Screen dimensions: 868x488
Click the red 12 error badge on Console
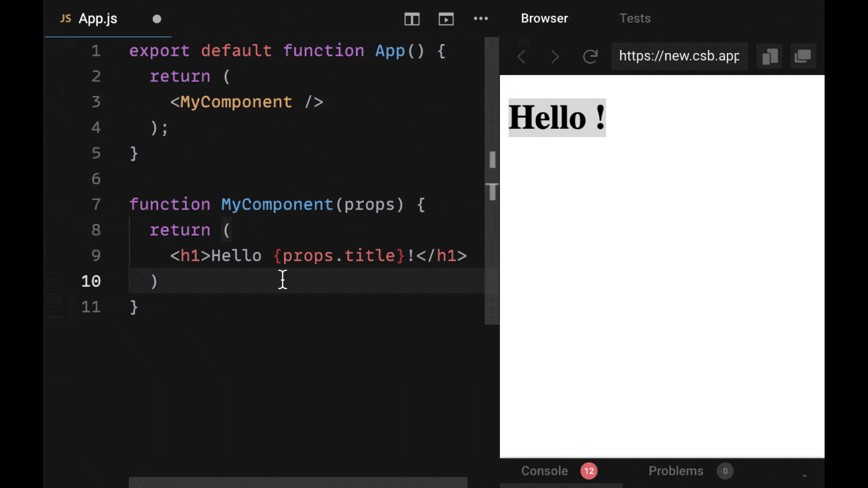pyautogui.click(x=589, y=471)
